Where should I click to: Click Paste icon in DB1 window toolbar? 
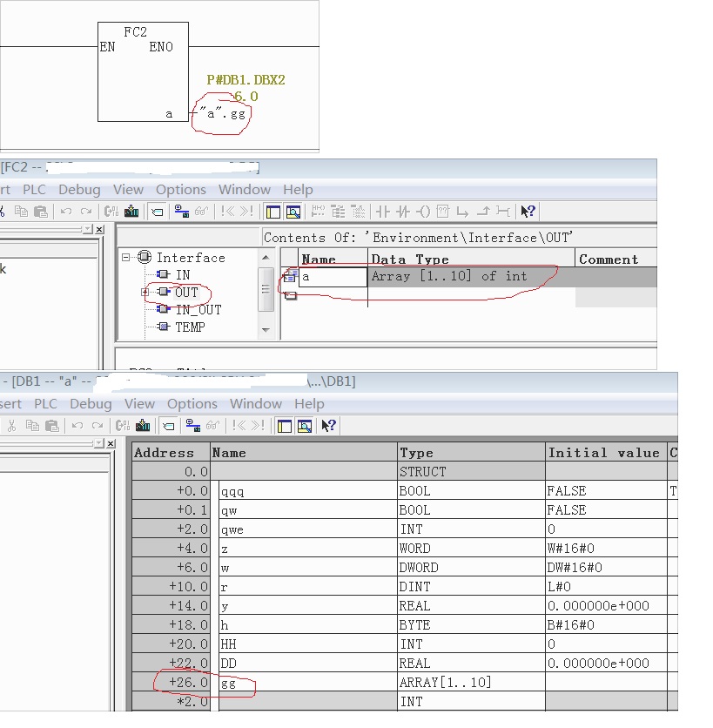click(x=52, y=426)
